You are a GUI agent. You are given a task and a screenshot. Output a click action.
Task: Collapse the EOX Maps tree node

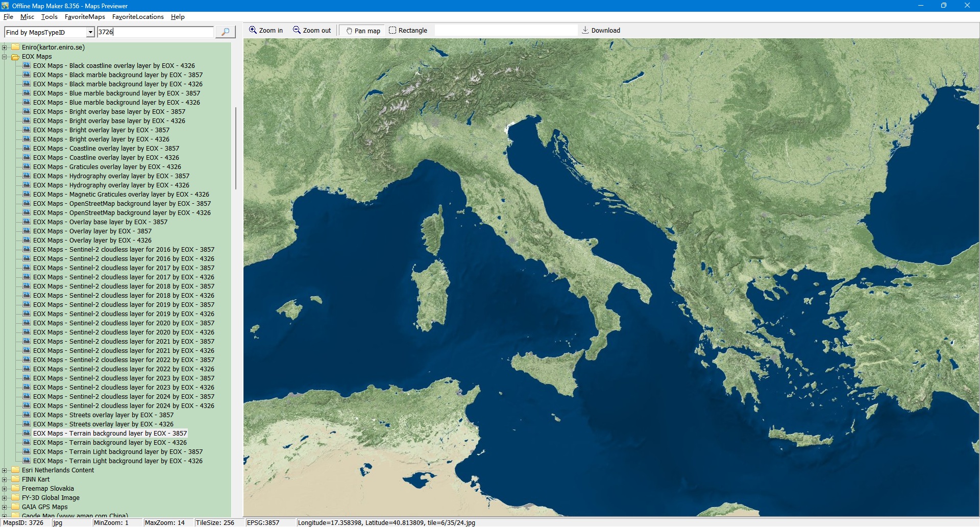(x=5, y=57)
